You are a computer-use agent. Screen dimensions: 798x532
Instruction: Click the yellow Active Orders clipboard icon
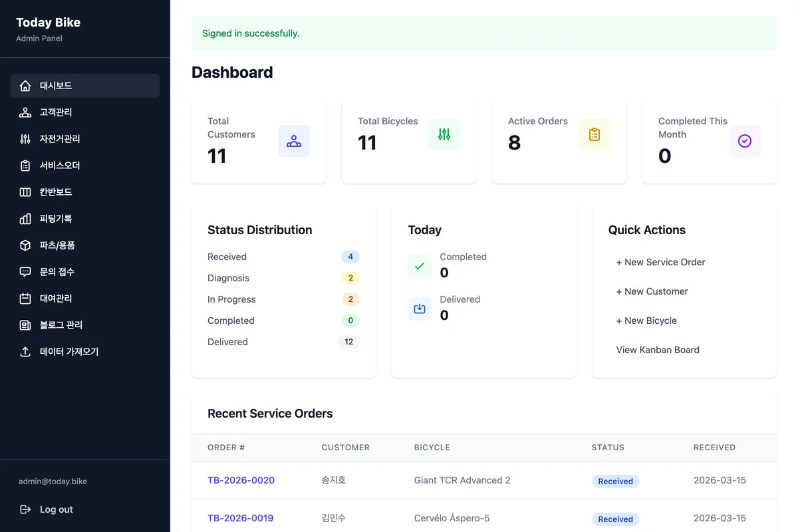click(594, 134)
